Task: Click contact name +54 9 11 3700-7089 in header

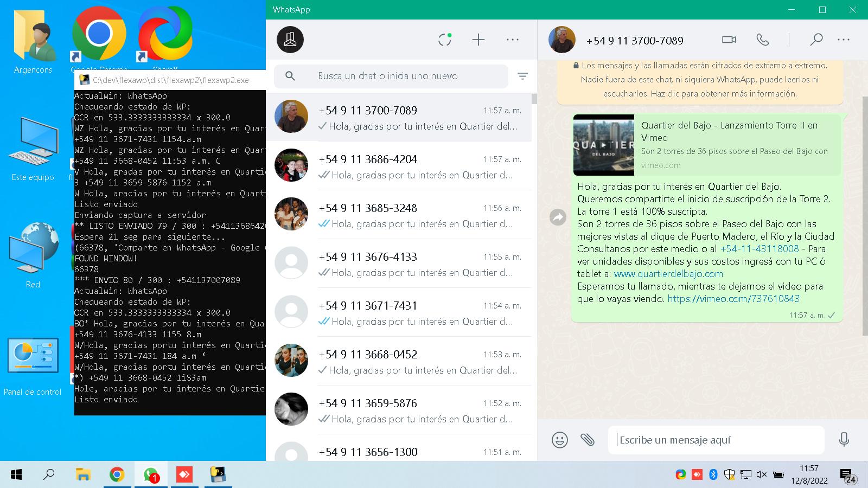Action: (634, 41)
